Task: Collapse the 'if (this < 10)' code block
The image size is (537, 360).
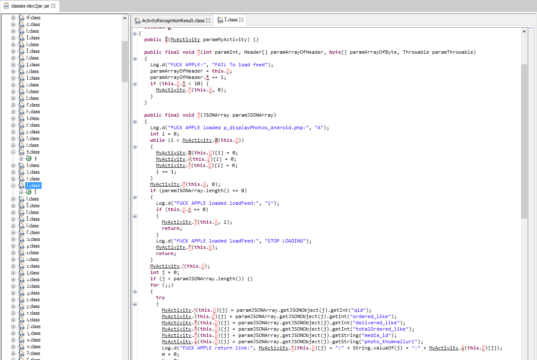Action: click(135, 84)
